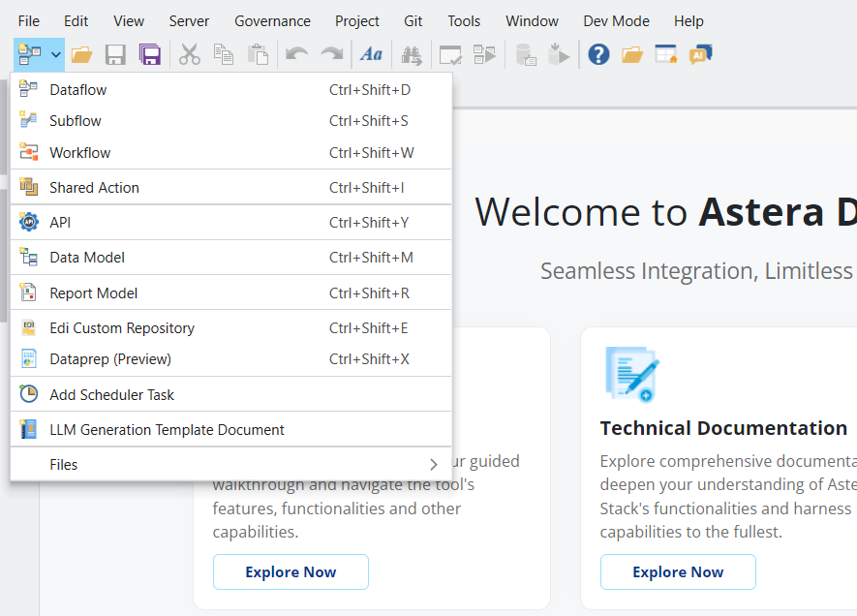Click the Cut scissors icon
The image size is (857, 616).
[x=190, y=55]
